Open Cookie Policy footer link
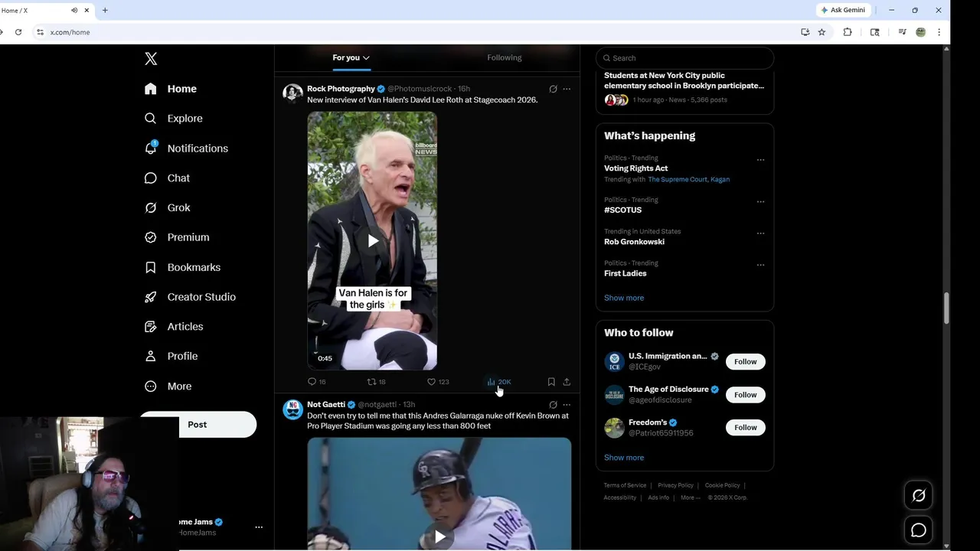 pos(722,485)
